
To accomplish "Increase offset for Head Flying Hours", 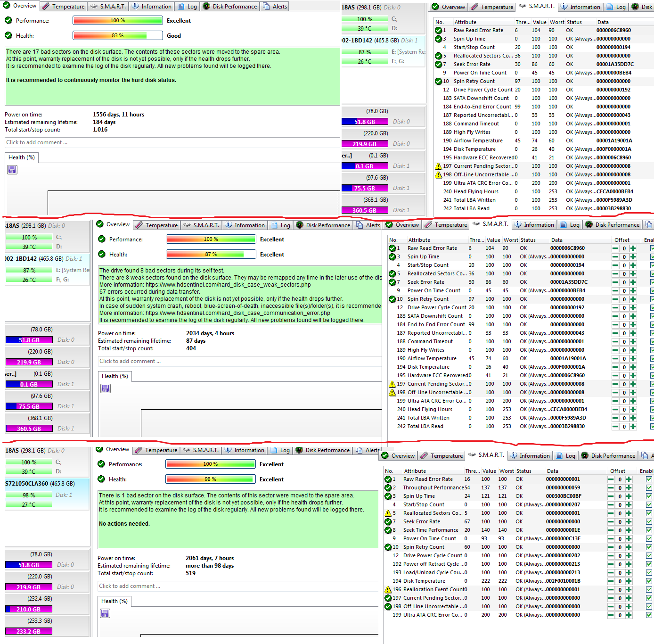I will 633,409.
